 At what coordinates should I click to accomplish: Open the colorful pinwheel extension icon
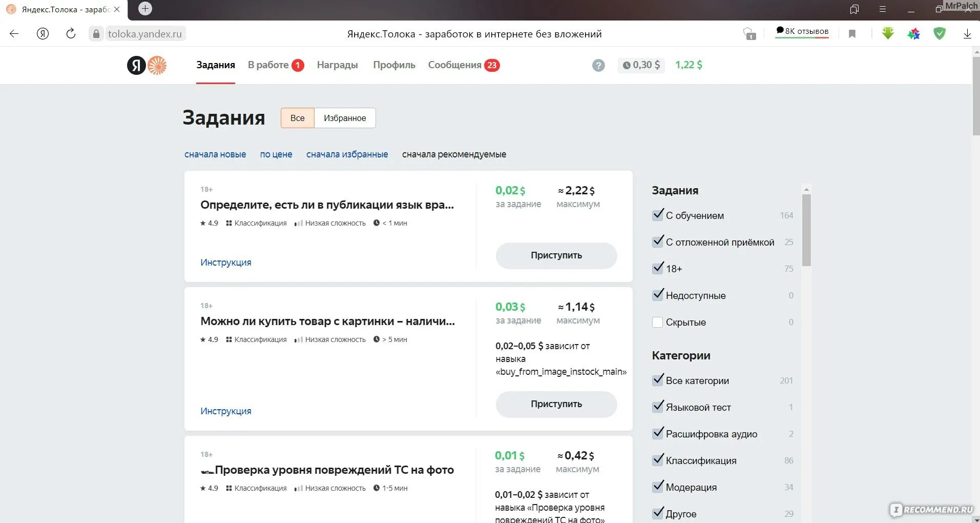(914, 34)
